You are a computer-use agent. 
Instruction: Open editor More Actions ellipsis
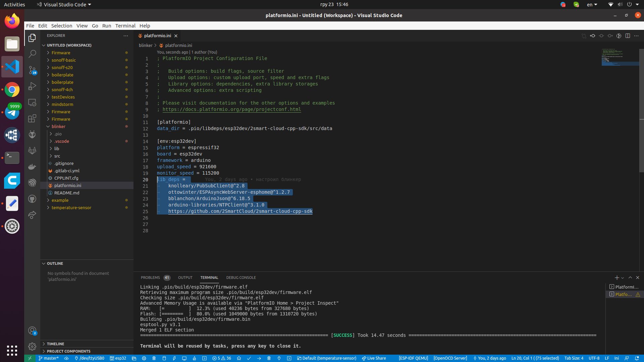tap(636, 36)
